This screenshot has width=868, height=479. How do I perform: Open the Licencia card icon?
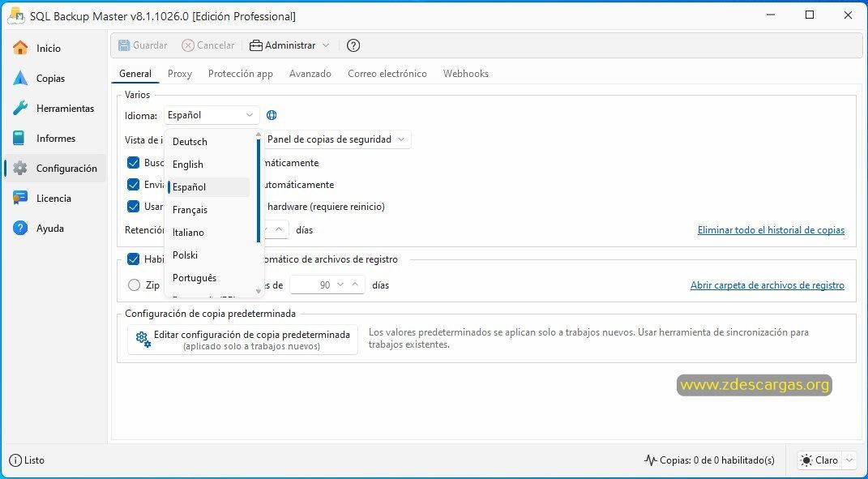click(x=20, y=198)
